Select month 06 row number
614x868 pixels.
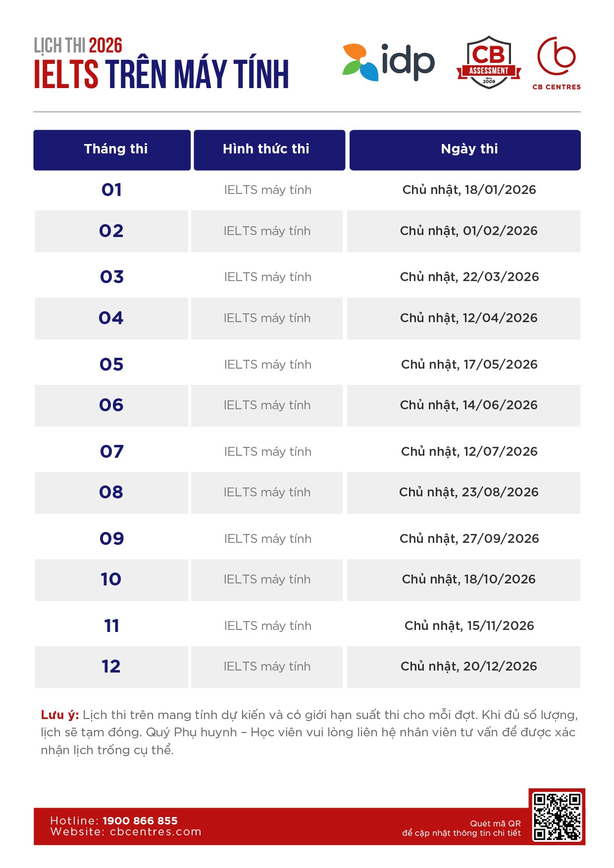tap(111, 405)
